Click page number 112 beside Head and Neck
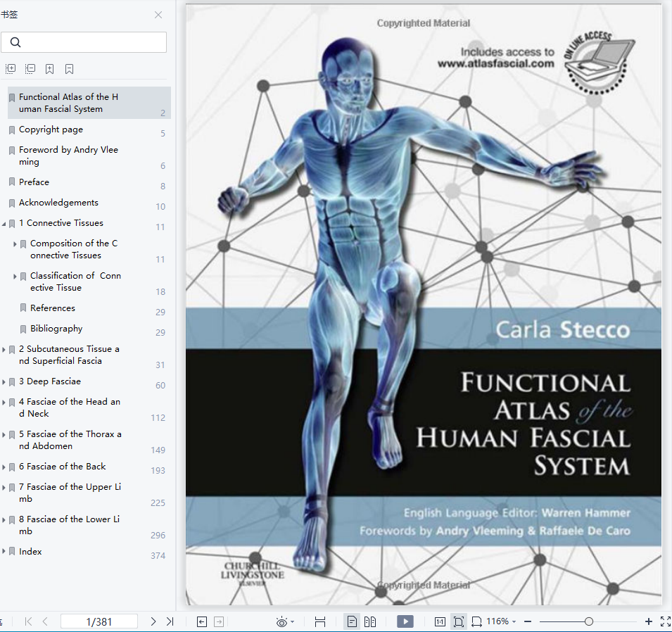This screenshot has width=672, height=632. [158, 417]
